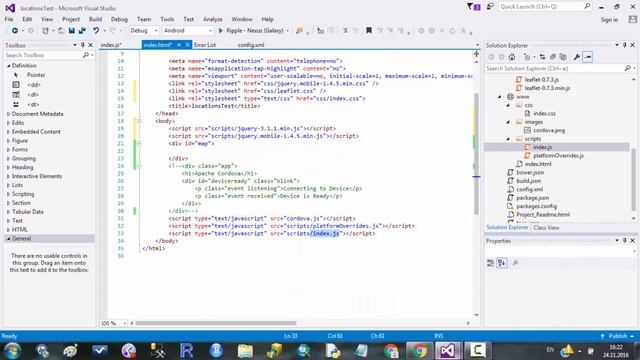Toggle the pin on index.html tab
This screenshot has width=640, height=360.
coord(179,45)
